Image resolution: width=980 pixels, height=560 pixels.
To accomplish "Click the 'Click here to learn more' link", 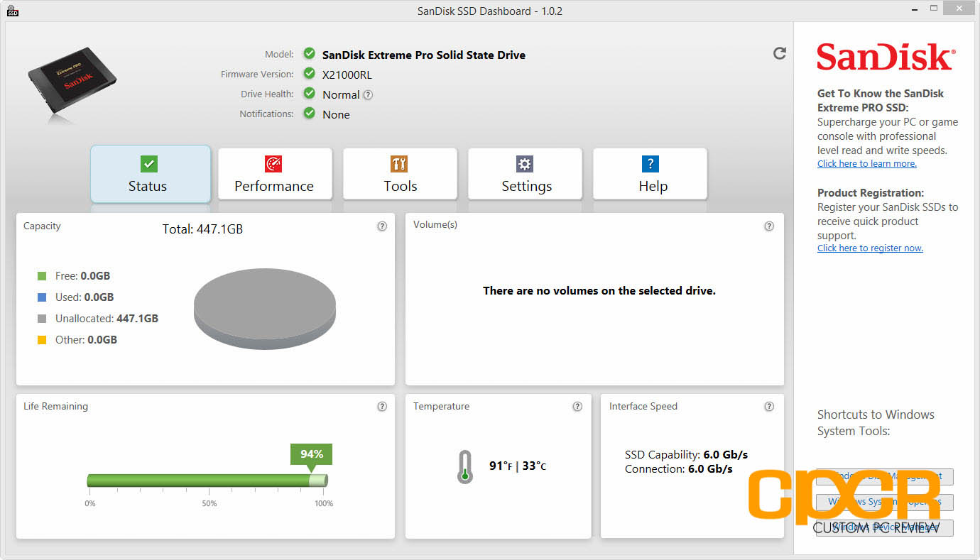I will (866, 164).
